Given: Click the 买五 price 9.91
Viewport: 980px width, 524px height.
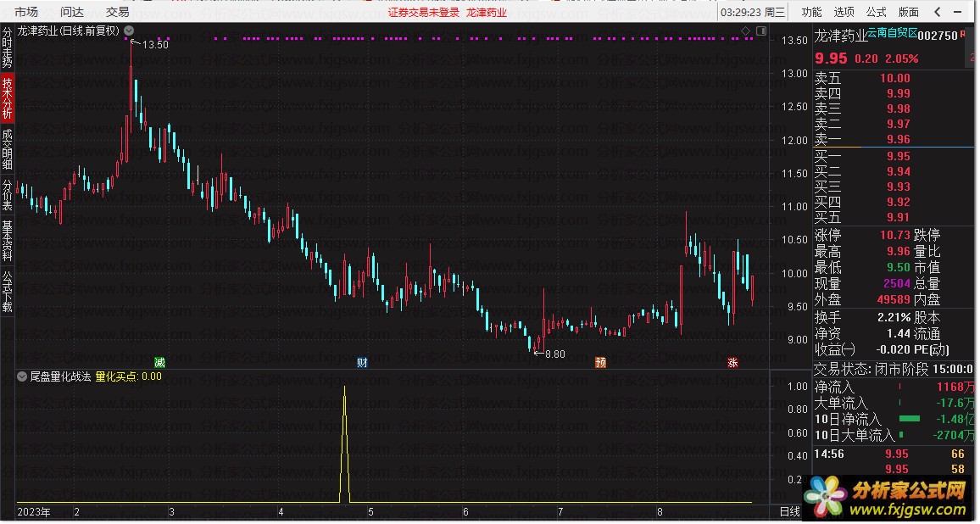Looking at the screenshot, I should (x=898, y=217).
